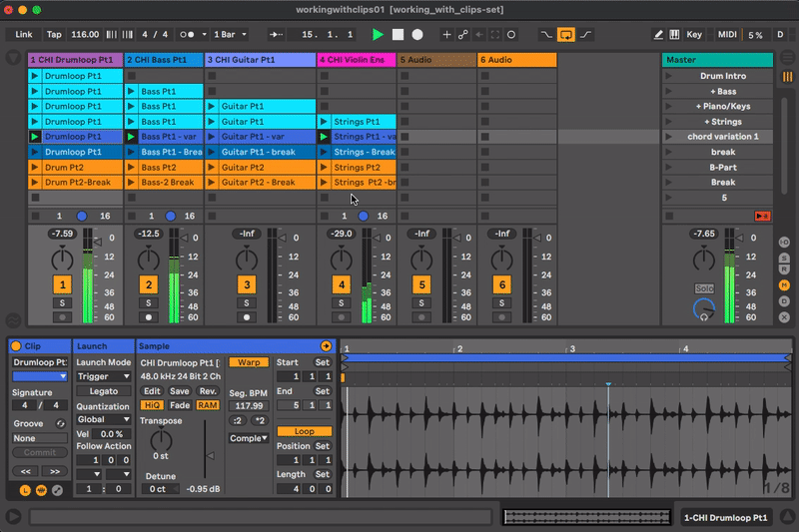Enable Draw Mode pencil icon
799x532 pixels.
click(658, 34)
